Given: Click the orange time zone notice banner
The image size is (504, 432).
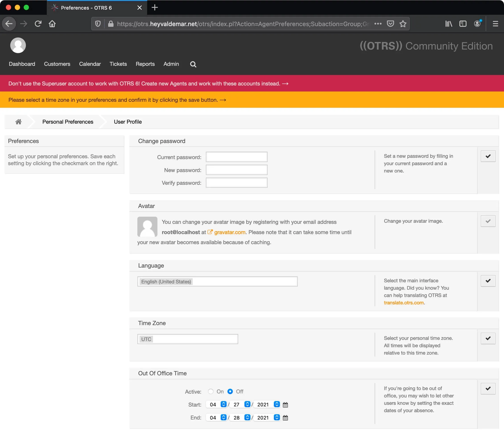Looking at the screenshot, I should click(x=252, y=100).
